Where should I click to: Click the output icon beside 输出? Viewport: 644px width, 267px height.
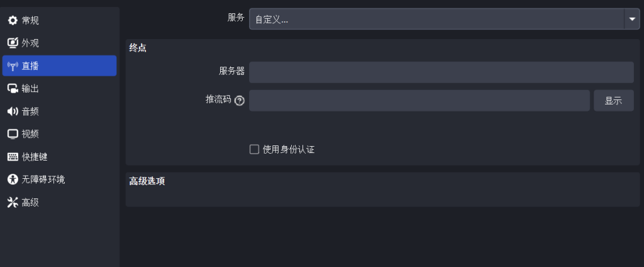(x=13, y=88)
